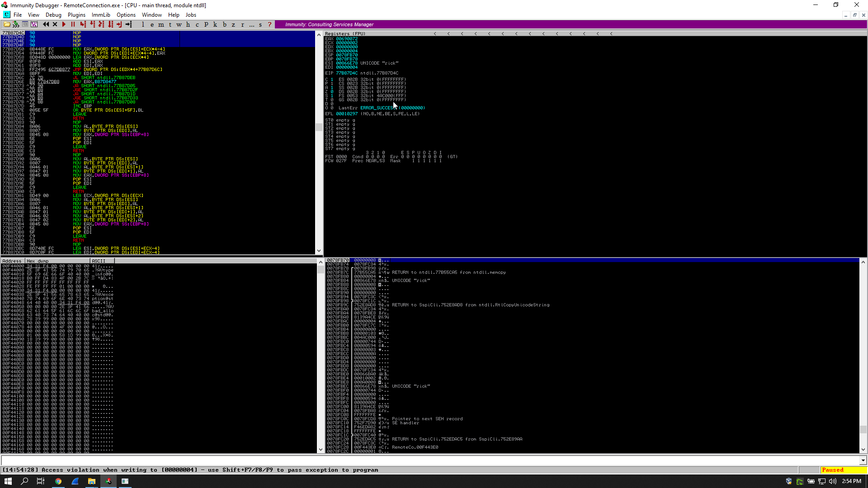Click the Immunity Consulting Services Manager banner

click(329, 24)
